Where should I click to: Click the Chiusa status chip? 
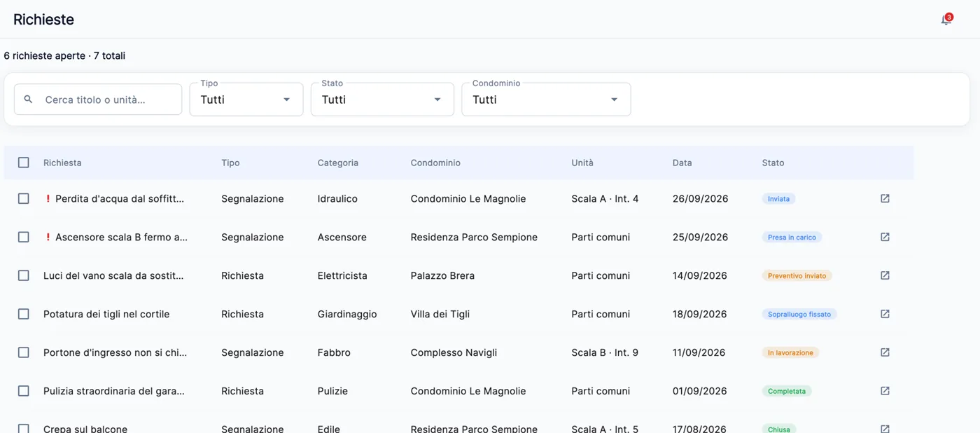pos(779,429)
